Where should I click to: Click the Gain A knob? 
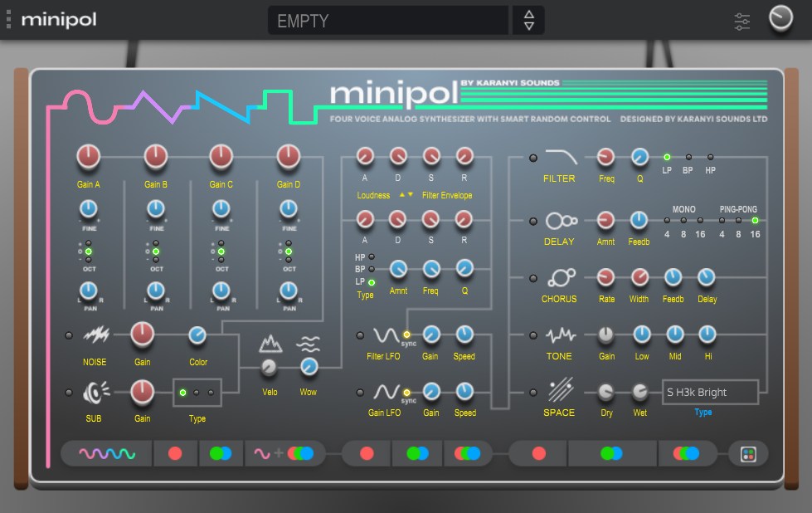89,157
